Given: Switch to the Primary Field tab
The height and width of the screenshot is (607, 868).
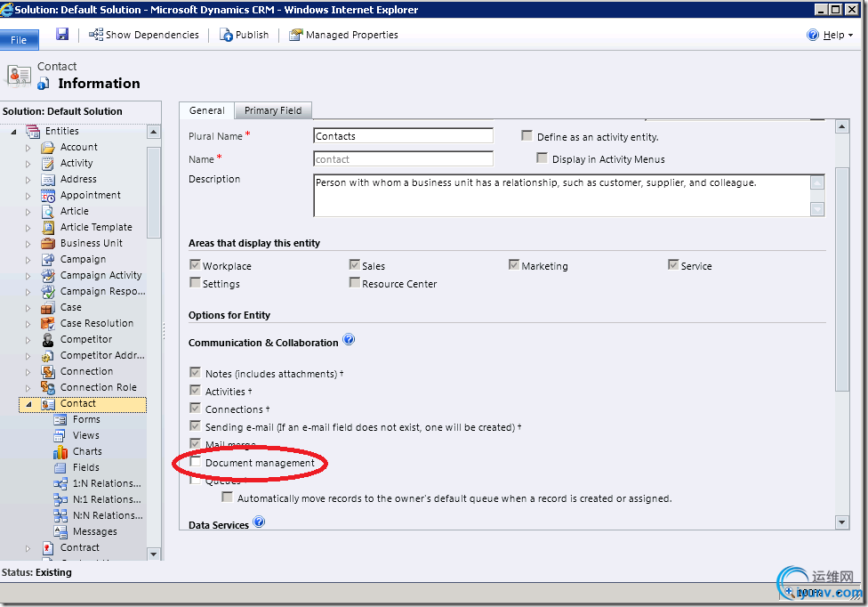Looking at the screenshot, I should click(273, 110).
